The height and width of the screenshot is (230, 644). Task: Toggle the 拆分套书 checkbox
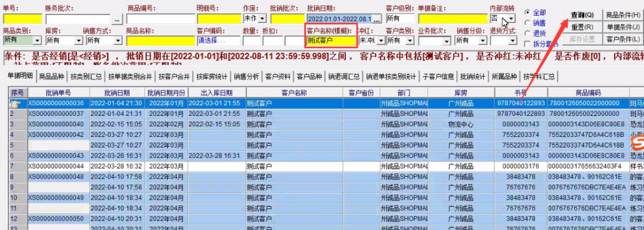tap(527, 44)
